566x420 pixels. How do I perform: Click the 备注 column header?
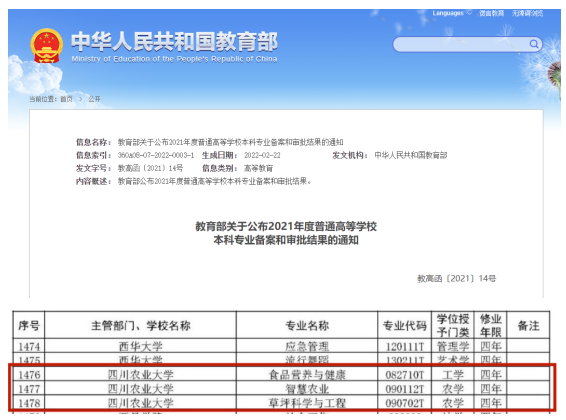click(x=528, y=325)
